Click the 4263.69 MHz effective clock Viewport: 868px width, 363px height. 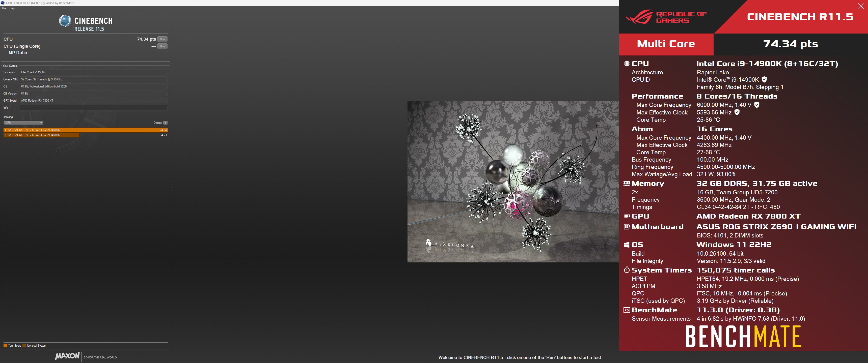click(714, 145)
